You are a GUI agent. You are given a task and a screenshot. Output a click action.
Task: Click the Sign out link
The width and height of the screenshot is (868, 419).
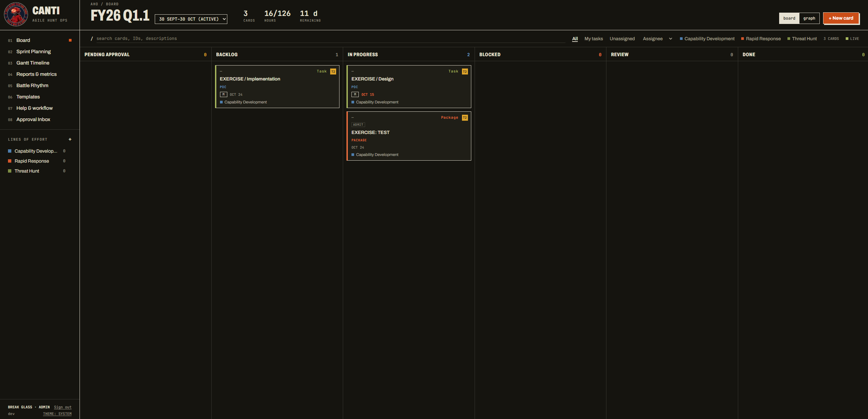pyautogui.click(x=63, y=407)
